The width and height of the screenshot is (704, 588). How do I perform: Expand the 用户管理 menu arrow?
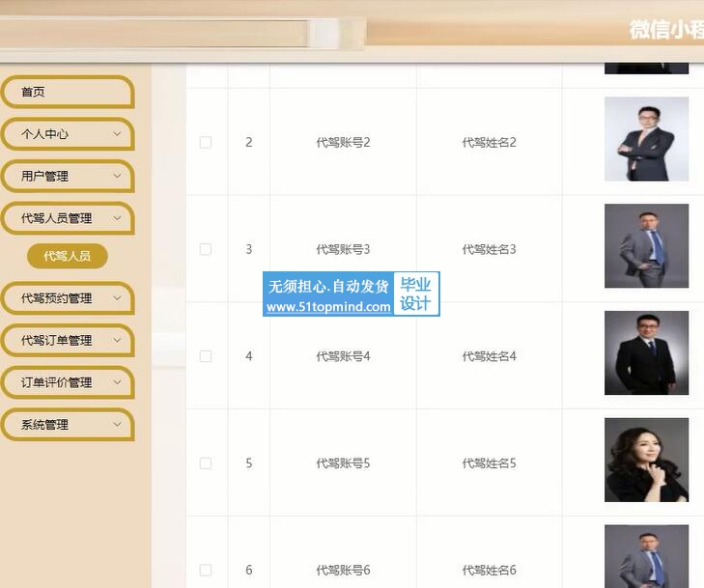click(x=117, y=176)
